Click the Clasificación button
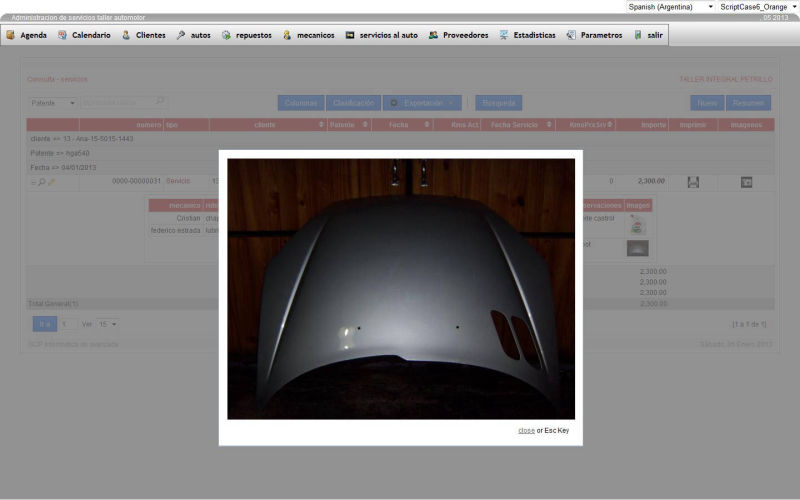 [353, 103]
